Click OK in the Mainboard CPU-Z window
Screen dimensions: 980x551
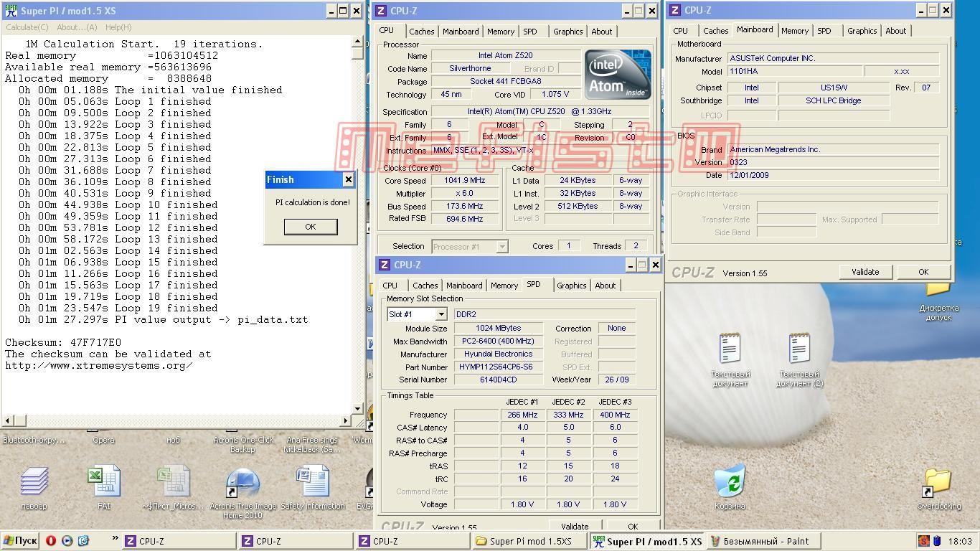[923, 272]
